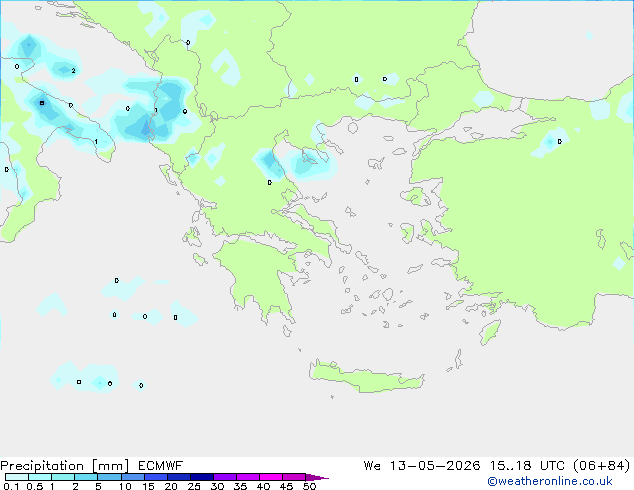
Task: Click the island of Crete on the map
Action: [366, 378]
